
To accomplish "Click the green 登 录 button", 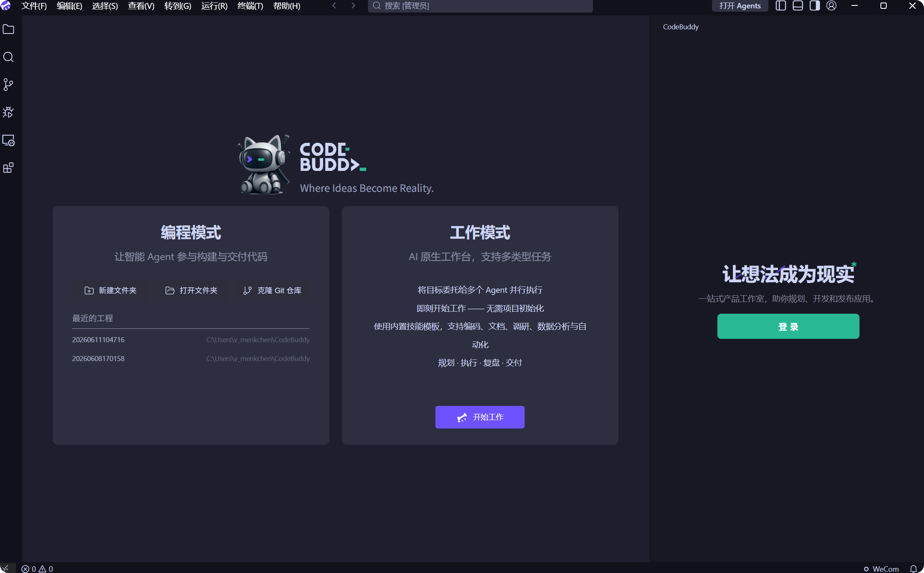I will (x=788, y=326).
